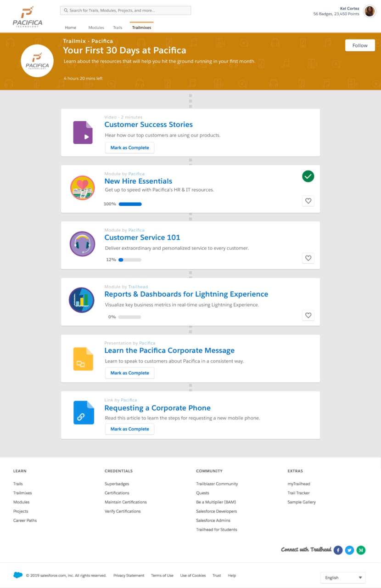Click the New Hire Essentials module badge
The image size is (381, 588).
click(x=82, y=188)
